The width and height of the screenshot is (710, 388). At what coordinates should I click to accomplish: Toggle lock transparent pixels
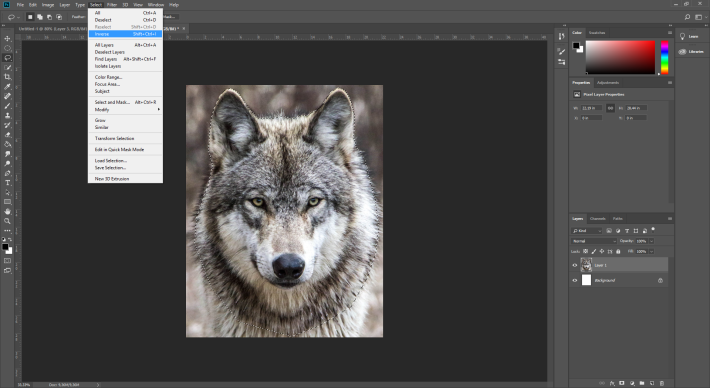coord(585,251)
